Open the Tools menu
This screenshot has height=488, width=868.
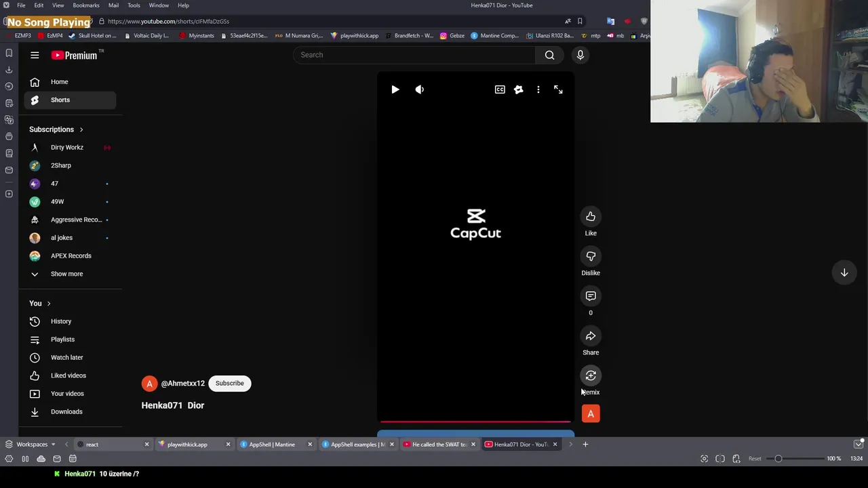click(134, 5)
